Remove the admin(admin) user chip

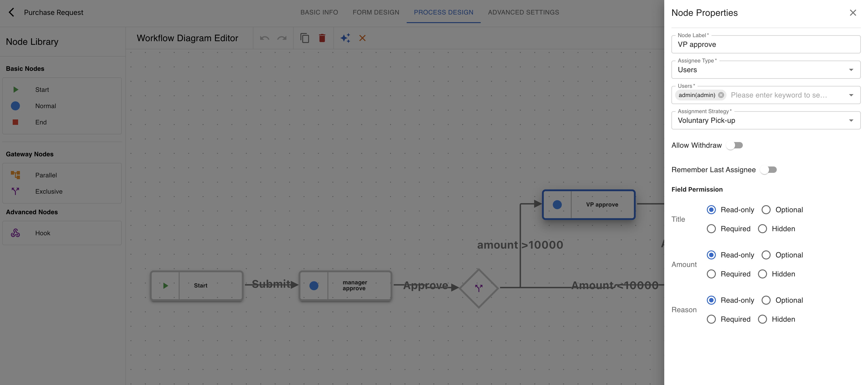click(721, 95)
